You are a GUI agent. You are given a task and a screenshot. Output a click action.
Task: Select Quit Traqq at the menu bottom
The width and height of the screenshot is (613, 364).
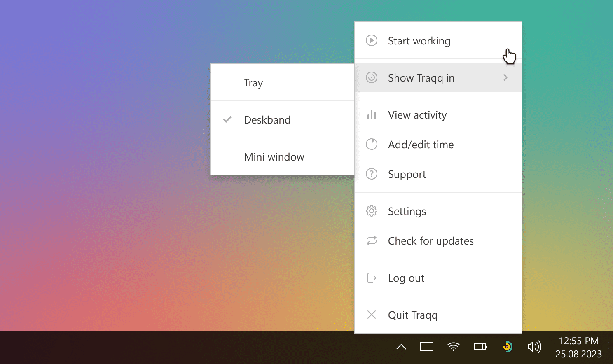(x=438, y=315)
